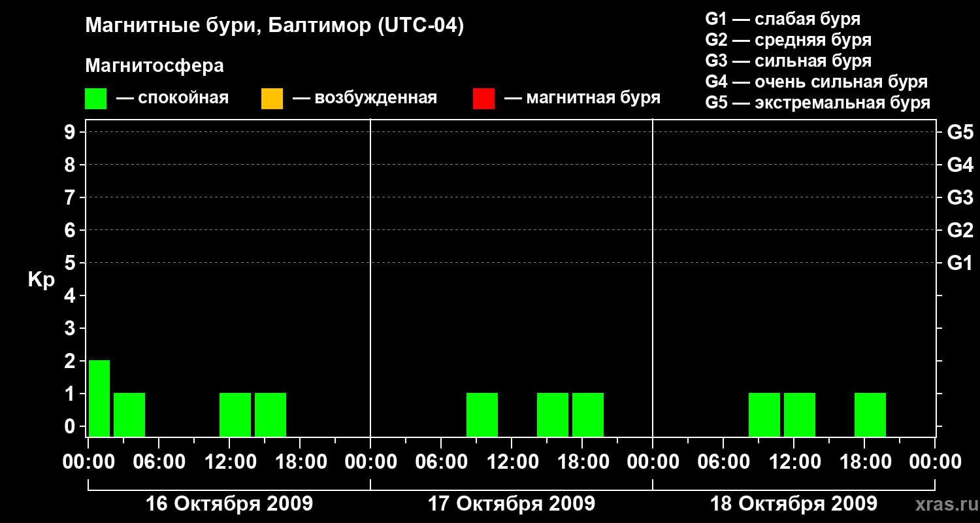Image resolution: width=980 pixels, height=523 pixels.
Task: Click 'G2 — средняя буря' legend line
Action: (x=789, y=40)
